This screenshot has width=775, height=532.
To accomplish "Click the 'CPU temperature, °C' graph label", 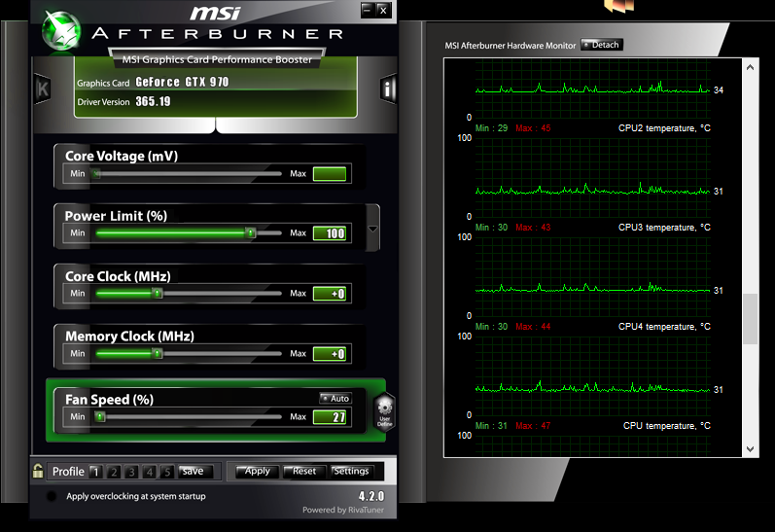I will click(x=667, y=426).
